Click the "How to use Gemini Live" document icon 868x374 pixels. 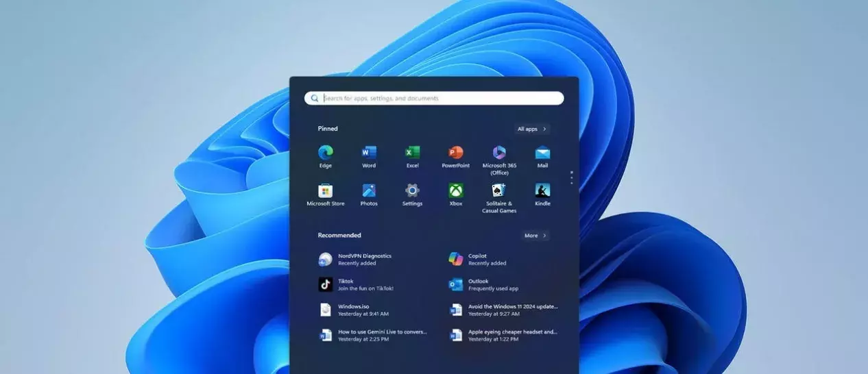[x=326, y=335]
